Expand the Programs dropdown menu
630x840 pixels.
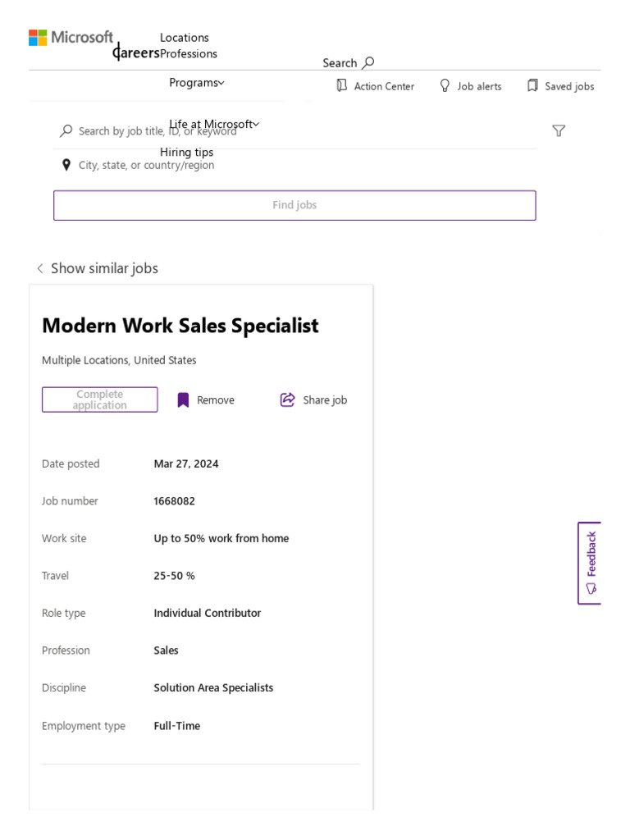[197, 82]
